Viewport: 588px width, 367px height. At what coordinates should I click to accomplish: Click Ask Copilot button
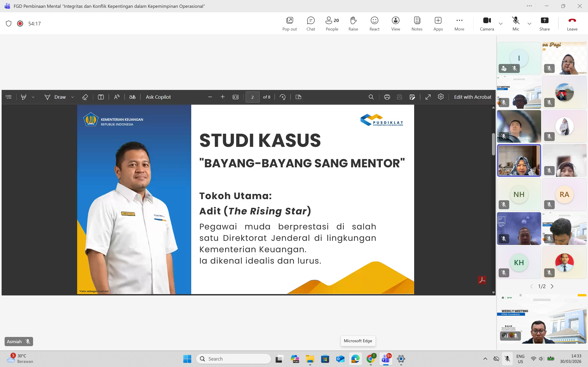pyautogui.click(x=158, y=97)
